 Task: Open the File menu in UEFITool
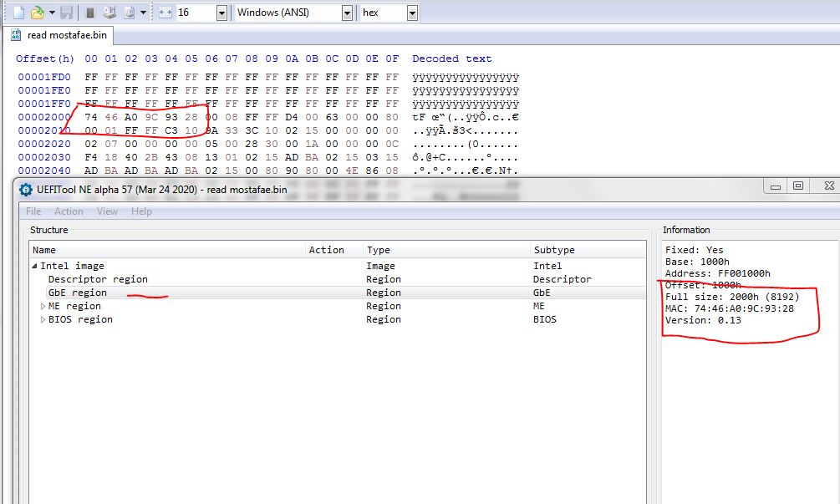(x=33, y=211)
